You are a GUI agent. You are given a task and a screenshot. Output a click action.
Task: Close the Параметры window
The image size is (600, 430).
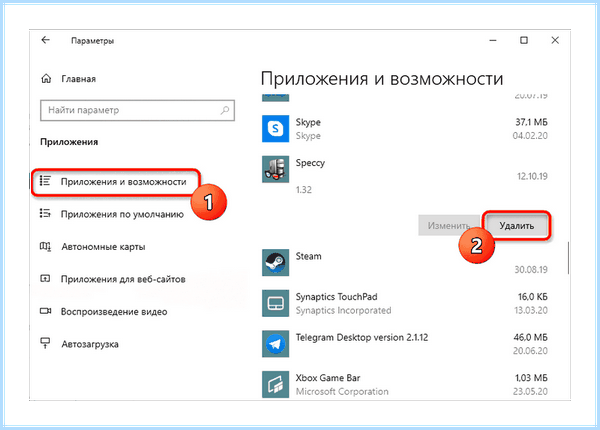[x=555, y=40]
